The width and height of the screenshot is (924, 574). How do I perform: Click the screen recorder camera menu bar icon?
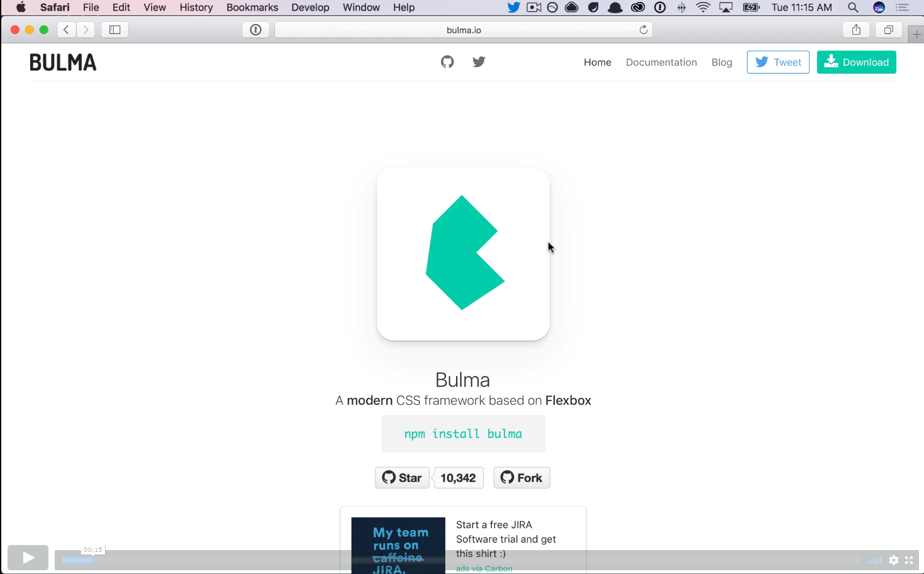pyautogui.click(x=534, y=8)
